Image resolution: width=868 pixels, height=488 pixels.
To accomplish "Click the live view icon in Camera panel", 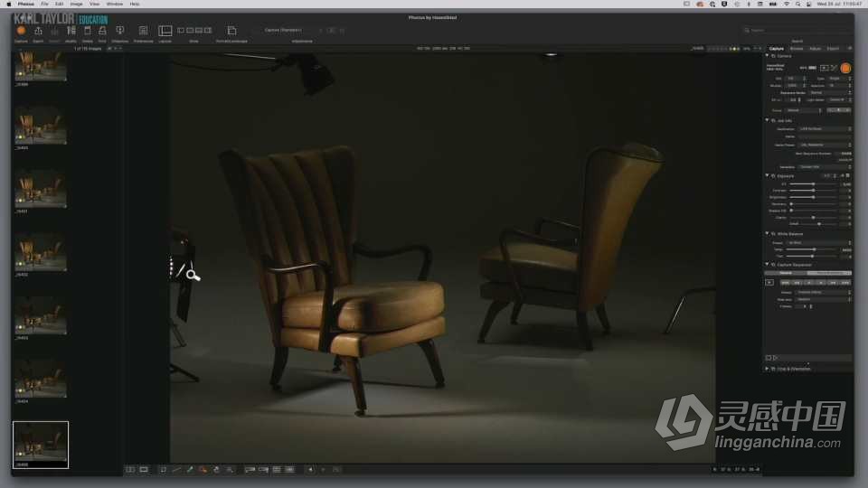I will click(825, 68).
